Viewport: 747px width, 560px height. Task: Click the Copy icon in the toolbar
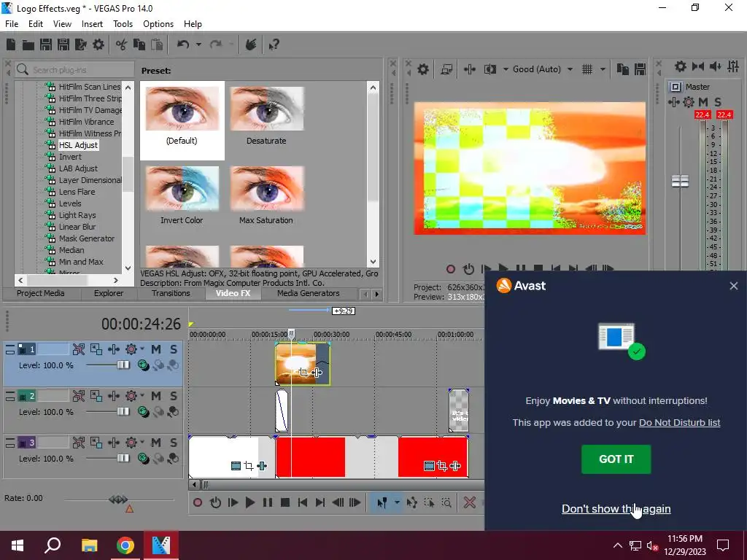pyautogui.click(x=139, y=44)
